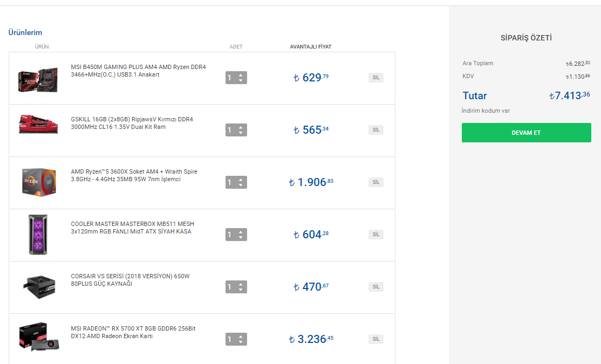601x364 pixels.
Task: Increase quantity of Cooler Master MB511 case
Action: coord(241,232)
